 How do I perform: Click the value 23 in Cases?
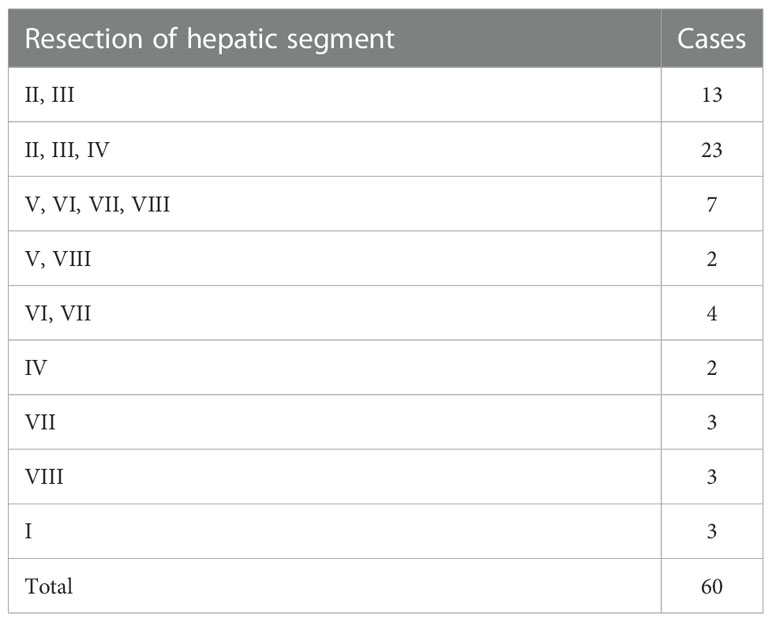(x=711, y=150)
